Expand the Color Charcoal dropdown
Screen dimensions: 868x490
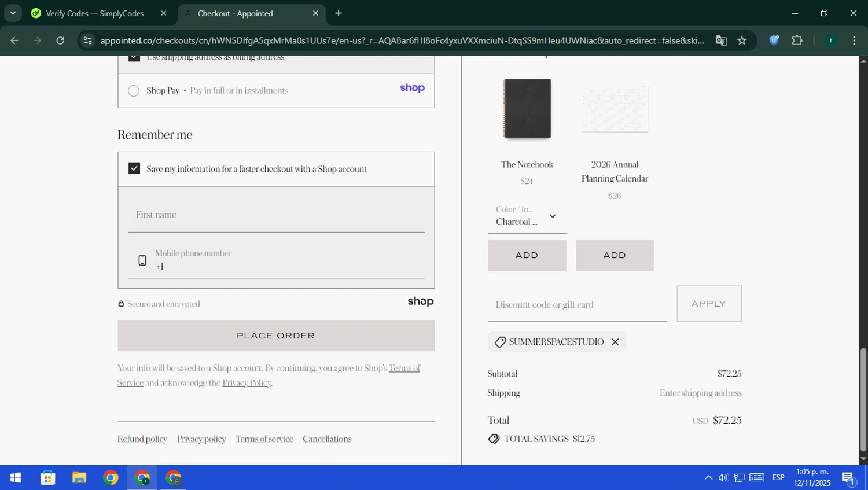tap(527, 216)
